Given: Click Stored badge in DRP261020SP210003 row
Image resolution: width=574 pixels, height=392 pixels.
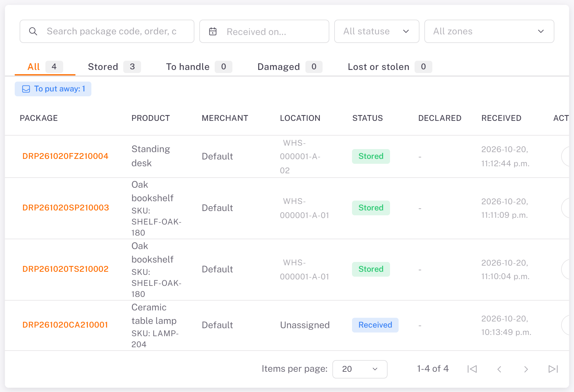Looking at the screenshot, I should [x=371, y=208].
